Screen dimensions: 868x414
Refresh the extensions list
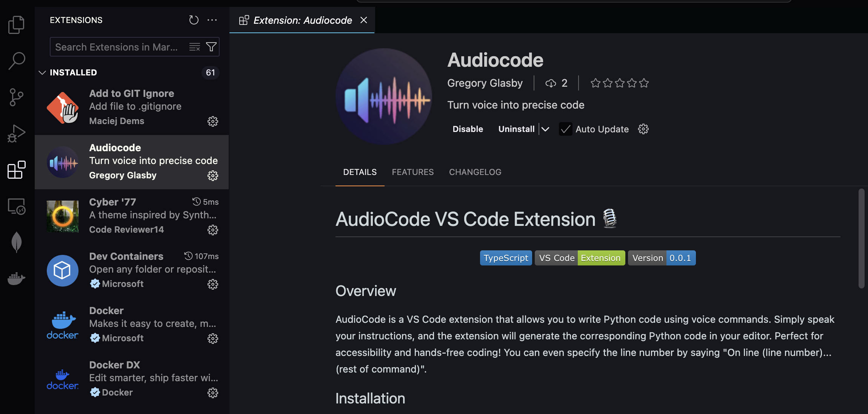point(194,20)
